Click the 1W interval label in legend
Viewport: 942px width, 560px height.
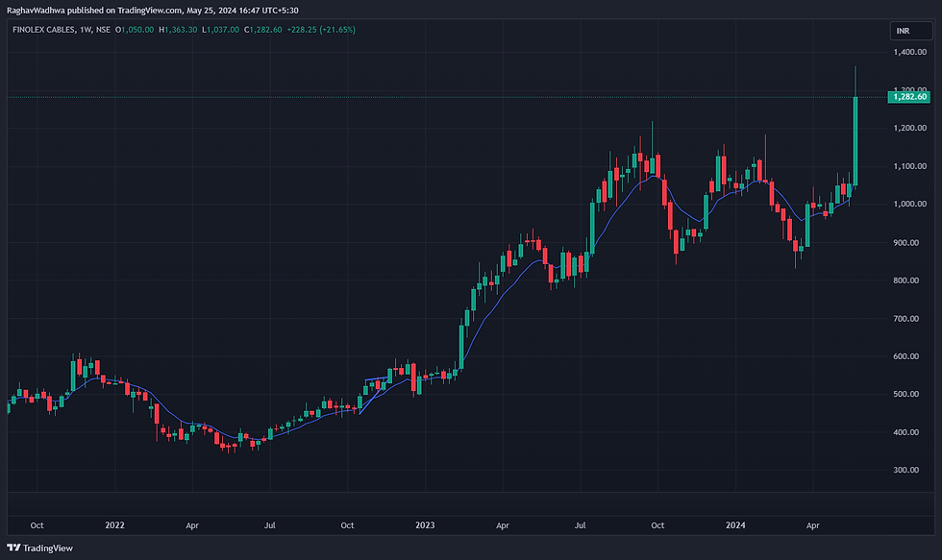[x=86, y=30]
